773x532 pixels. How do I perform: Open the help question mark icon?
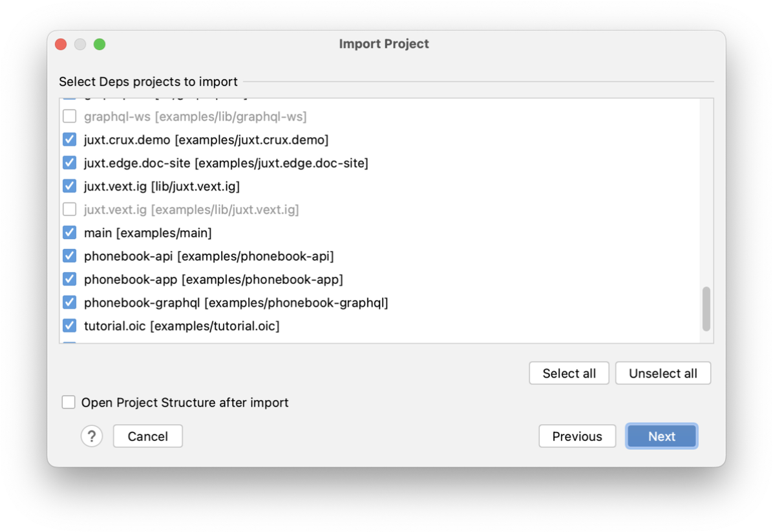pyautogui.click(x=92, y=436)
